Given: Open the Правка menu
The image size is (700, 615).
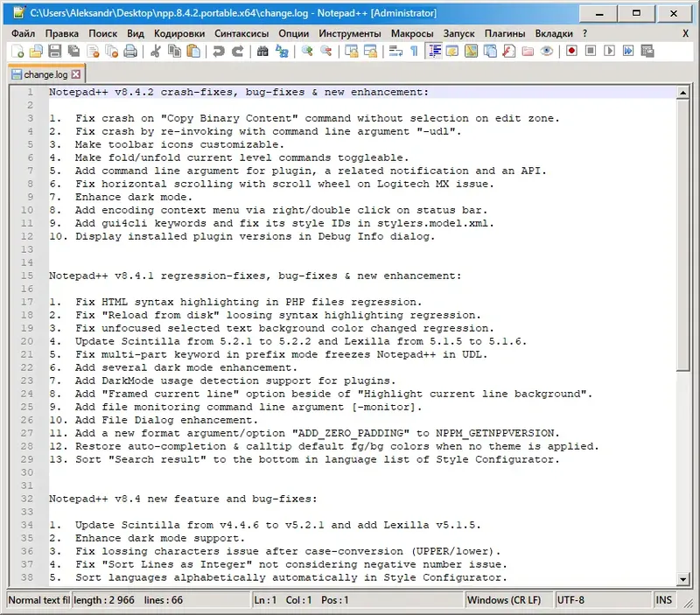Looking at the screenshot, I should 61,33.
